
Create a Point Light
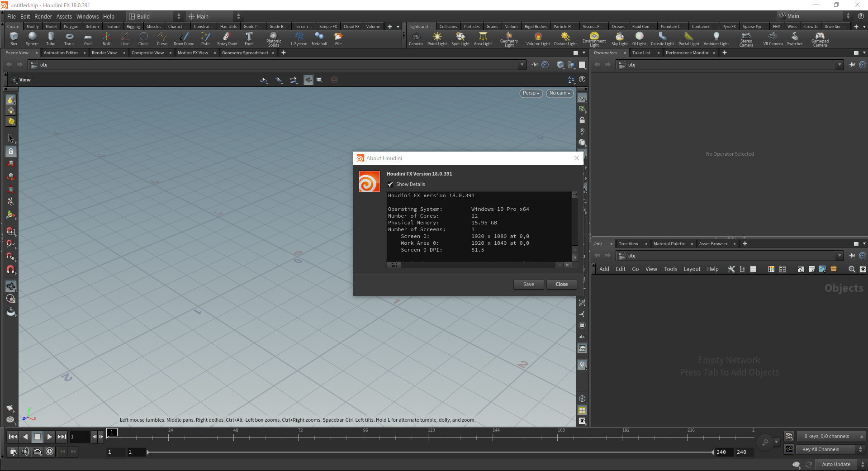pos(437,38)
